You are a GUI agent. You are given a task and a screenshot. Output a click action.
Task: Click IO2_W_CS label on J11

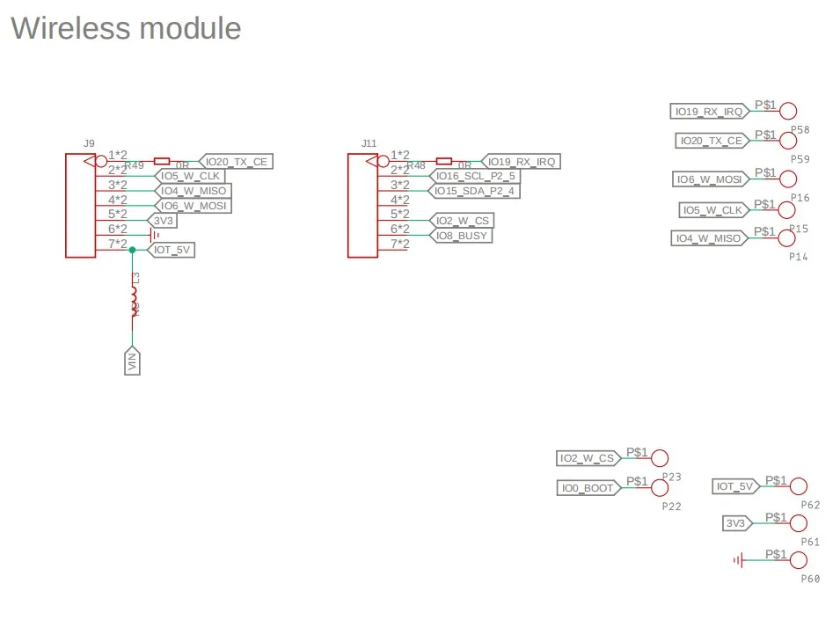461,221
